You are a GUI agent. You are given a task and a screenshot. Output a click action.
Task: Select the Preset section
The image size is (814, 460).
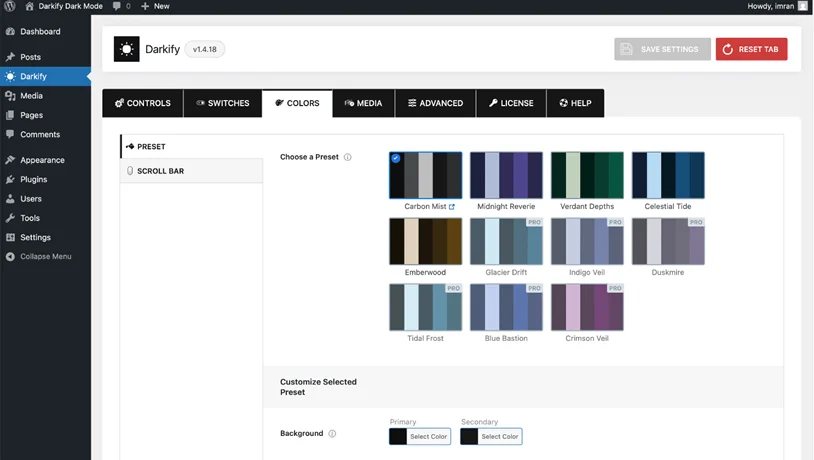pos(192,146)
